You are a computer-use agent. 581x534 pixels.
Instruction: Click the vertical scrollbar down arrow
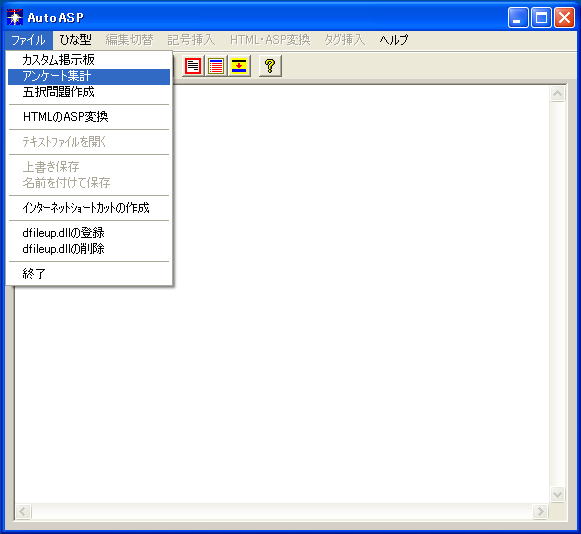(558, 494)
